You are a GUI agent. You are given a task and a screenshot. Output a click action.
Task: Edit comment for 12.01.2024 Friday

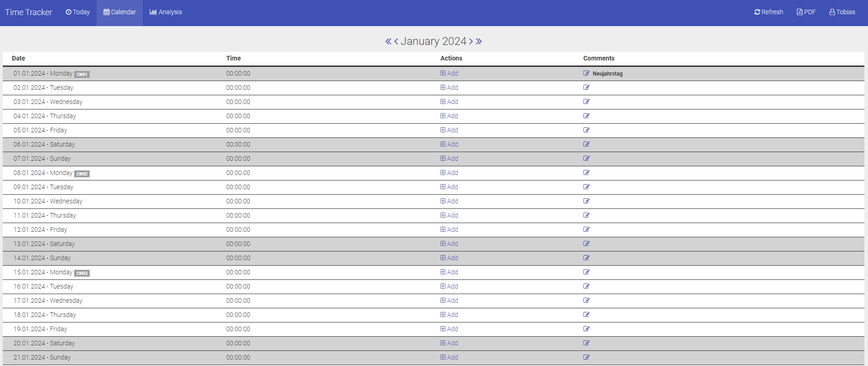click(x=587, y=229)
